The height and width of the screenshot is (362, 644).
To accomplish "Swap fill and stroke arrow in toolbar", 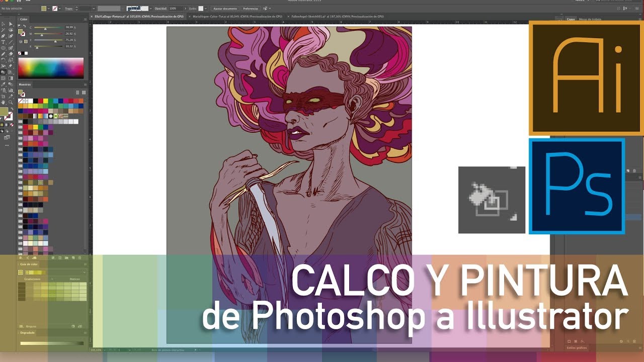I will pyautogui.click(x=12, y=109).
